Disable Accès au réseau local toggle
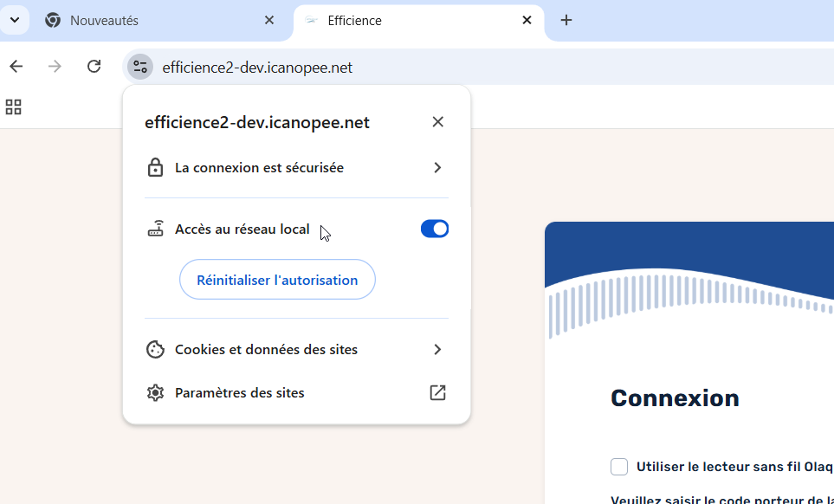Viewport: 834px width, 504px height. tap(434, 228)
